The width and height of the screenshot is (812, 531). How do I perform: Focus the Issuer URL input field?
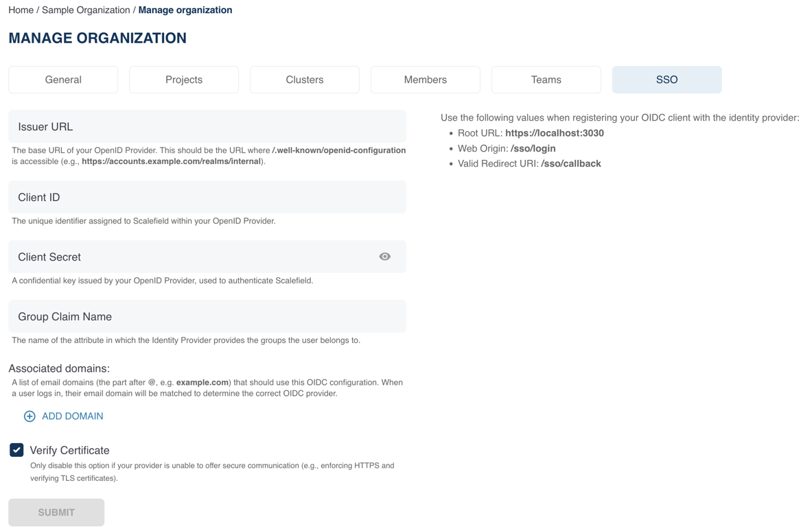207,127
